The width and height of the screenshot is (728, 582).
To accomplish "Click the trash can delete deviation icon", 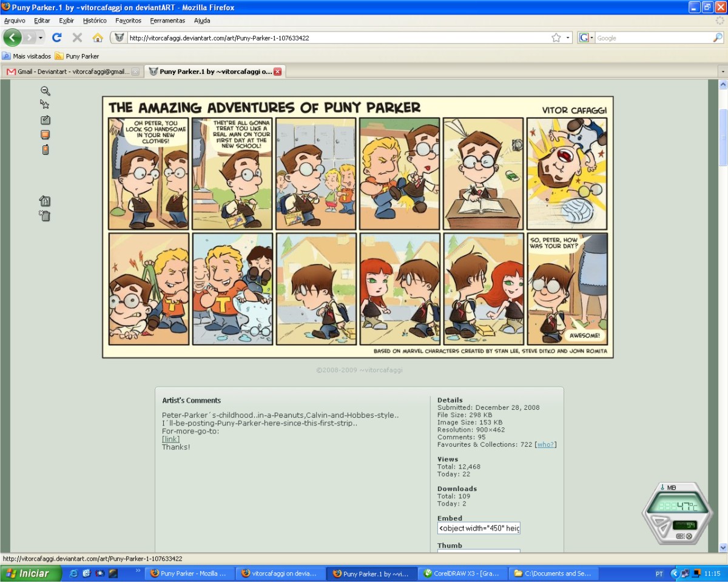I will click(x=45, y=216).
